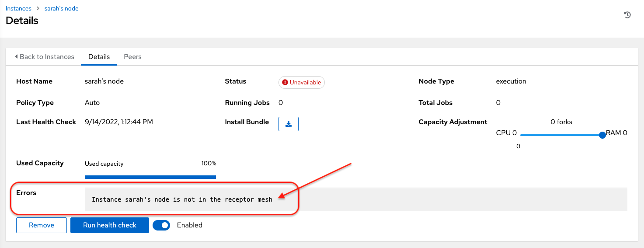
Task: Click the red exclamation icon in status
Action: (285, 82)
